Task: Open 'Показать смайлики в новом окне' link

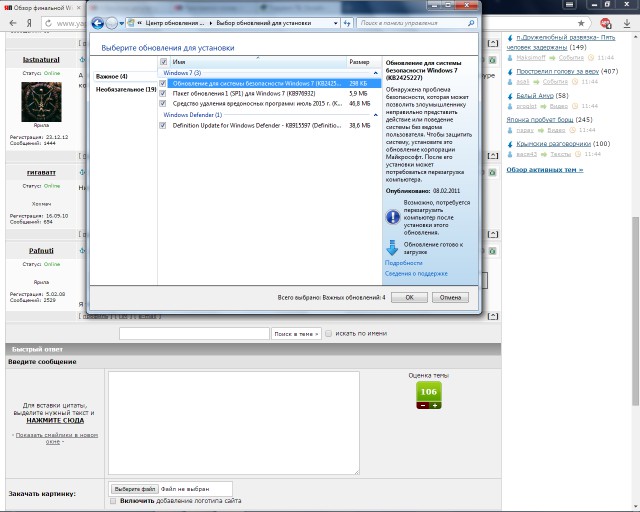Action: coord(56,438)
